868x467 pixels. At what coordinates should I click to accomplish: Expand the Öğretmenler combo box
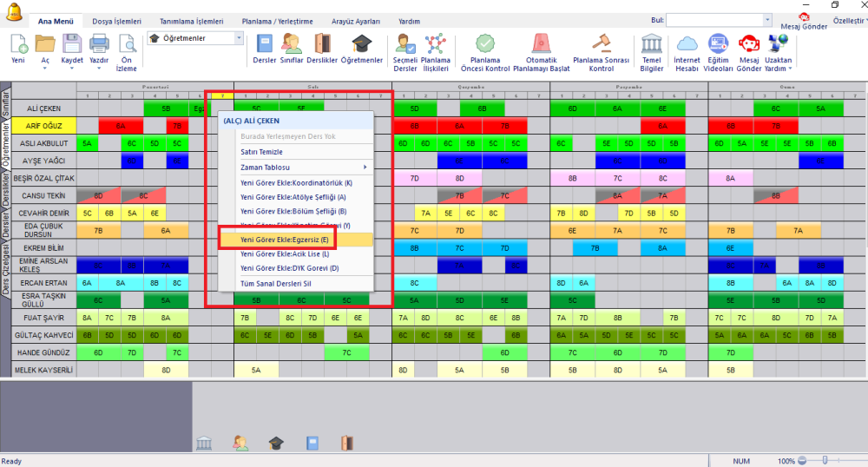pos(239,38)
